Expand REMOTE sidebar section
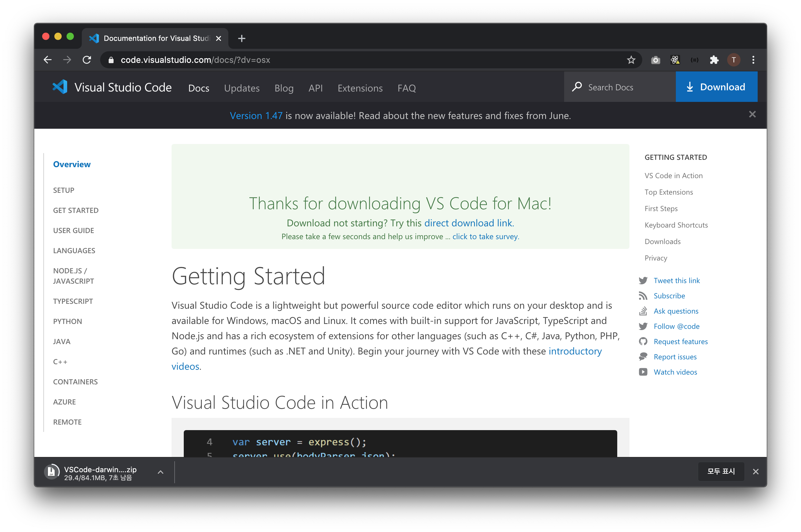The height and width of the screenshot is (532, 801). click(67, 422)
